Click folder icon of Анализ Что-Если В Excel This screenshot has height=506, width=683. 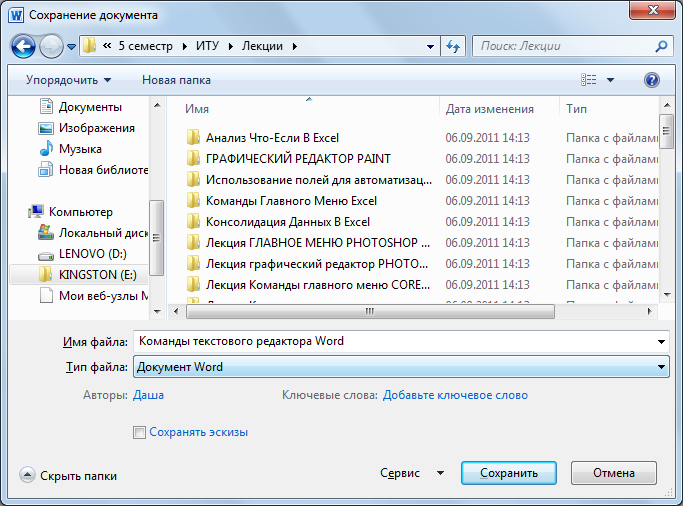193,138
